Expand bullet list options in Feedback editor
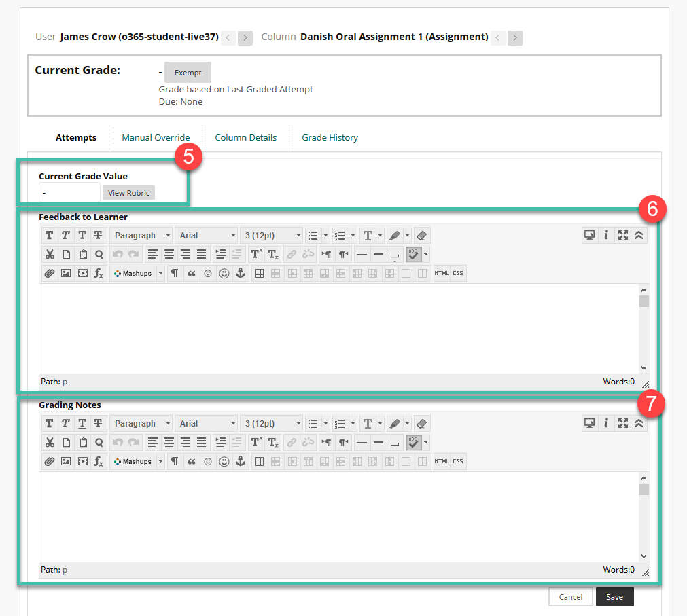Image resolution: width=687 pixels, height=616 pixels. (x=325, y=236)
